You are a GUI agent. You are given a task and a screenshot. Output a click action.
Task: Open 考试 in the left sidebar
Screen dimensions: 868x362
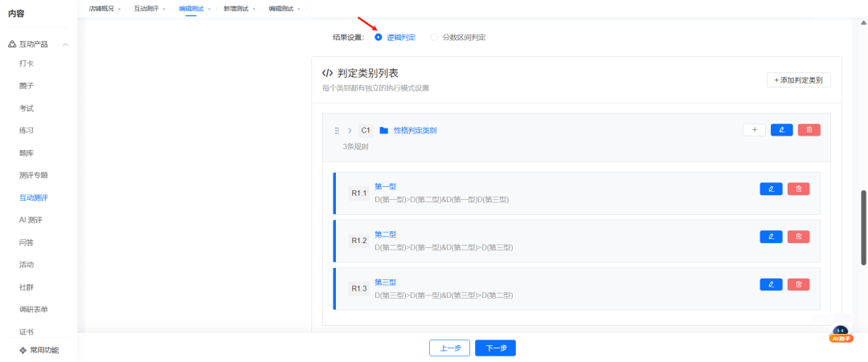coord(27,108)
